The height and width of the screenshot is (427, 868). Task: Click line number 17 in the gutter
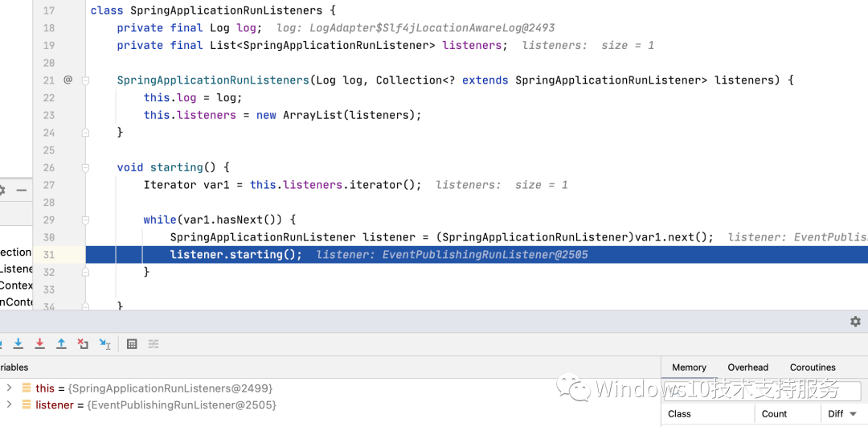48,10
